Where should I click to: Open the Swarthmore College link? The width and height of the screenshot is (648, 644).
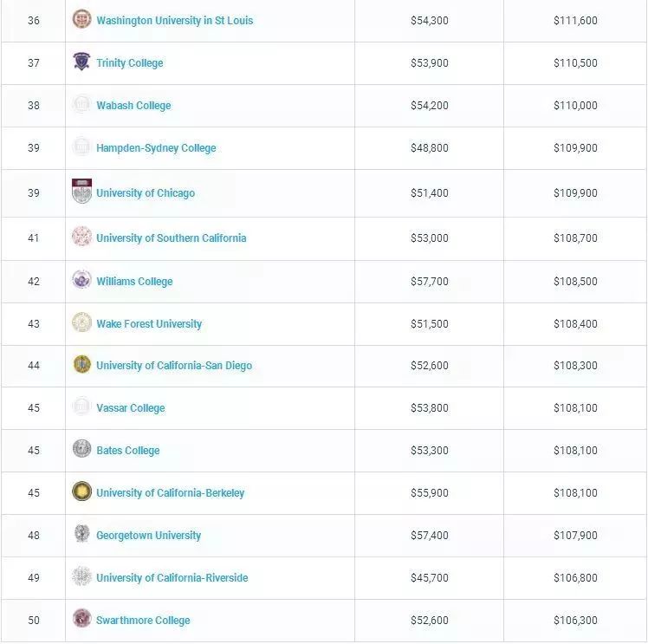(143, 621)
